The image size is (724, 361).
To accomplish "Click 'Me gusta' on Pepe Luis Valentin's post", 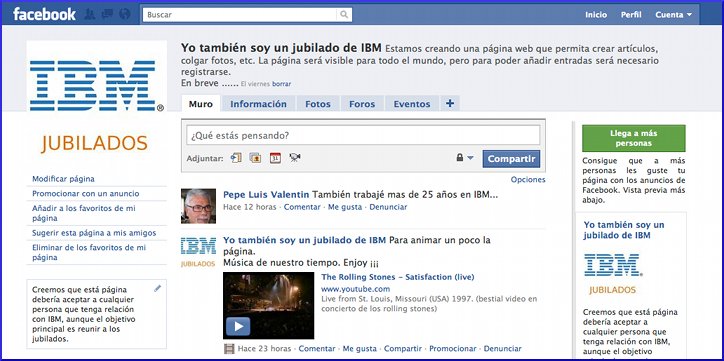I will click(x=345, y=207).
